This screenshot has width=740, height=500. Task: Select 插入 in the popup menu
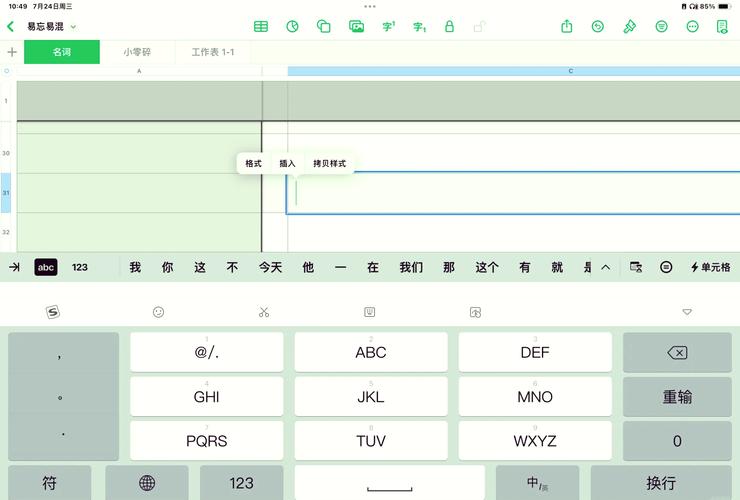point(287,163)
